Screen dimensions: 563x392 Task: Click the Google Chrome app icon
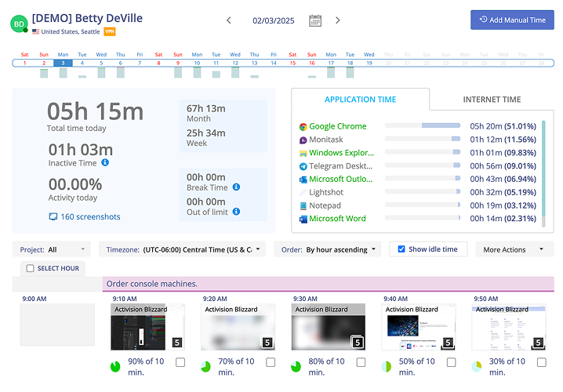pos(303,126)
